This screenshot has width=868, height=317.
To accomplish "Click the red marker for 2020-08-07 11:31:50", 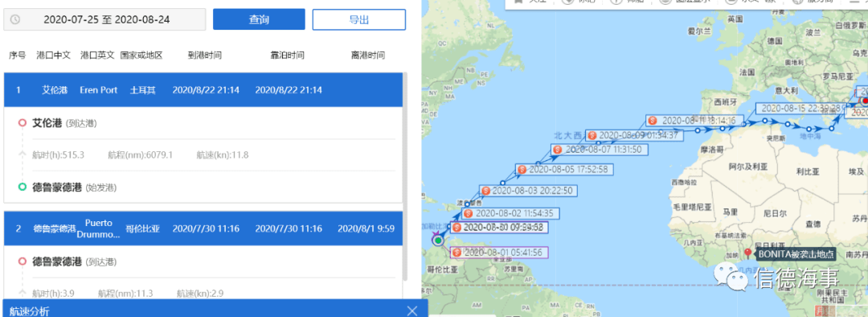I will [558, 150].
